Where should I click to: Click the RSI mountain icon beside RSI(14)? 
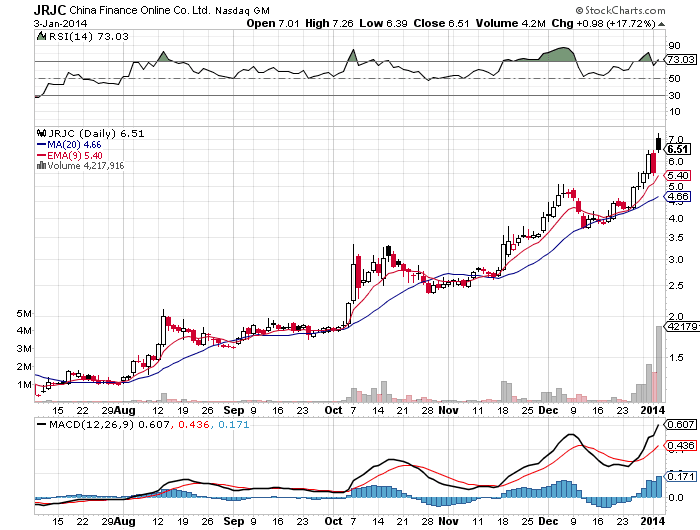42,36
